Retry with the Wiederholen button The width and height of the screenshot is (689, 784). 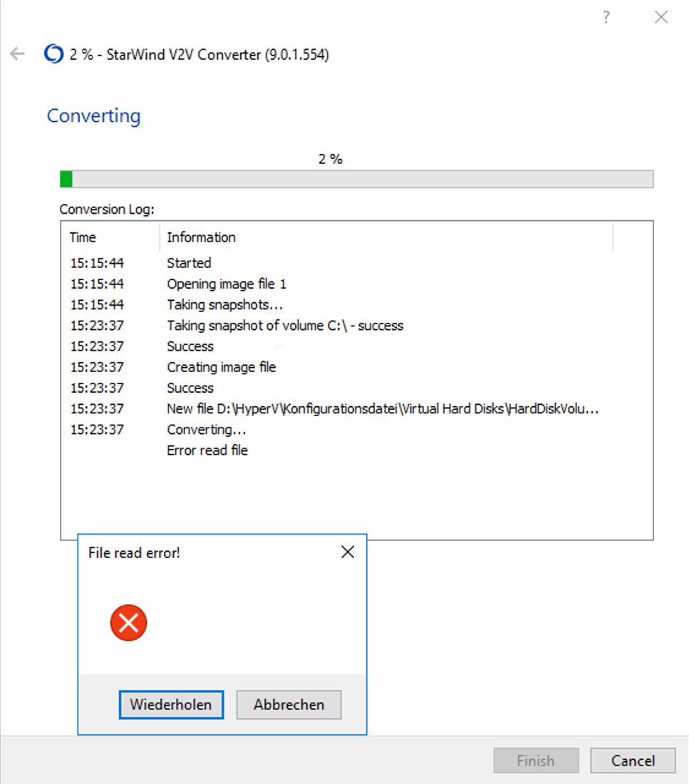pos(171,704)
